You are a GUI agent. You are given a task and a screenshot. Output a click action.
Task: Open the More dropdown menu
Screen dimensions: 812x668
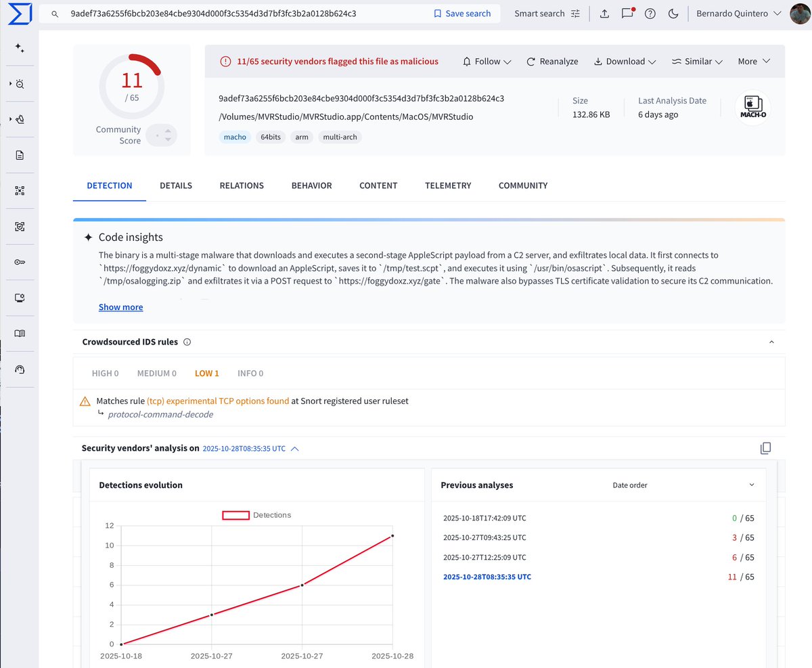[x=754, y=62]
